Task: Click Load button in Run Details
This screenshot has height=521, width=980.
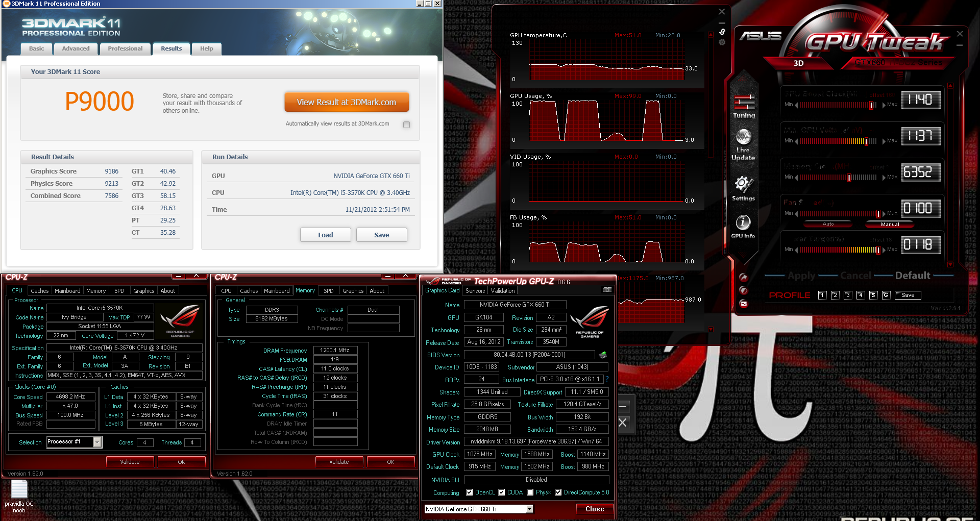Action: pos(326,235)
